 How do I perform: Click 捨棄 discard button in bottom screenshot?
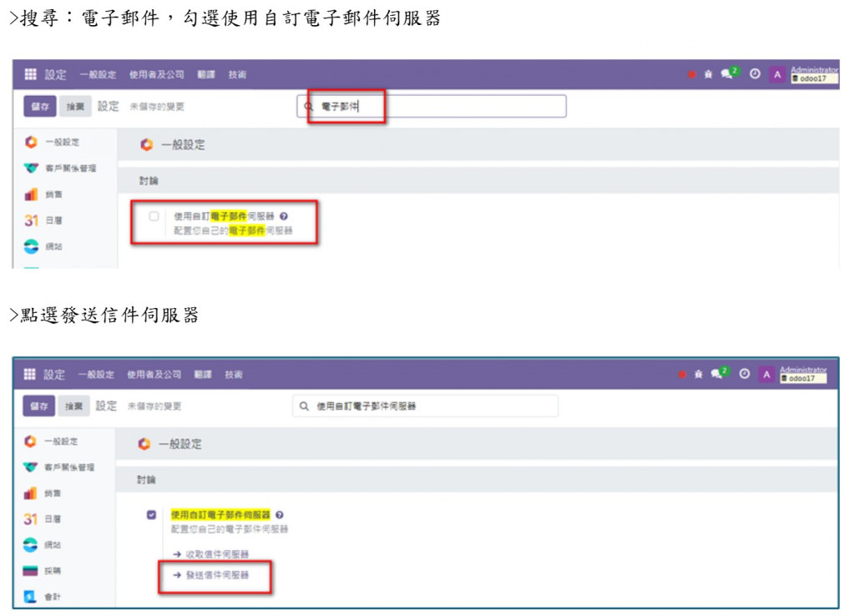pos(74,406)
